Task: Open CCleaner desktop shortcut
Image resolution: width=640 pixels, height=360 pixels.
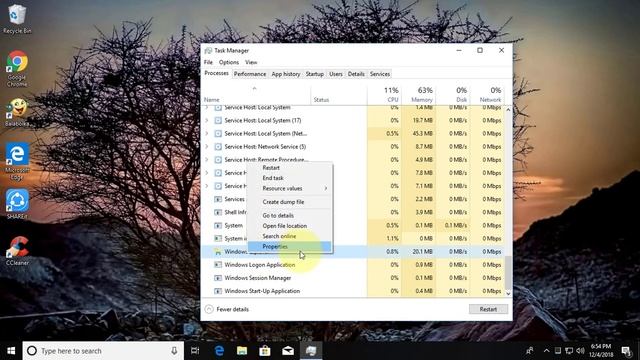Action: [x=17, y=251]
